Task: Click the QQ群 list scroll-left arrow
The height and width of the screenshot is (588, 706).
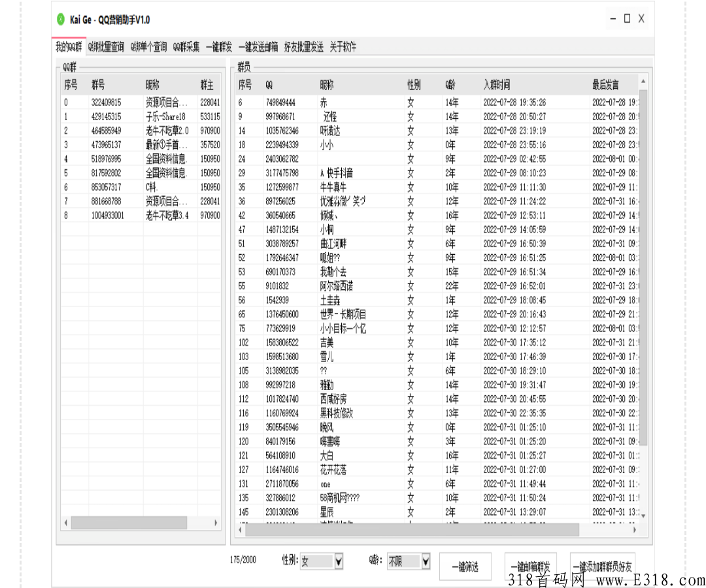Action: click(66, 523)
